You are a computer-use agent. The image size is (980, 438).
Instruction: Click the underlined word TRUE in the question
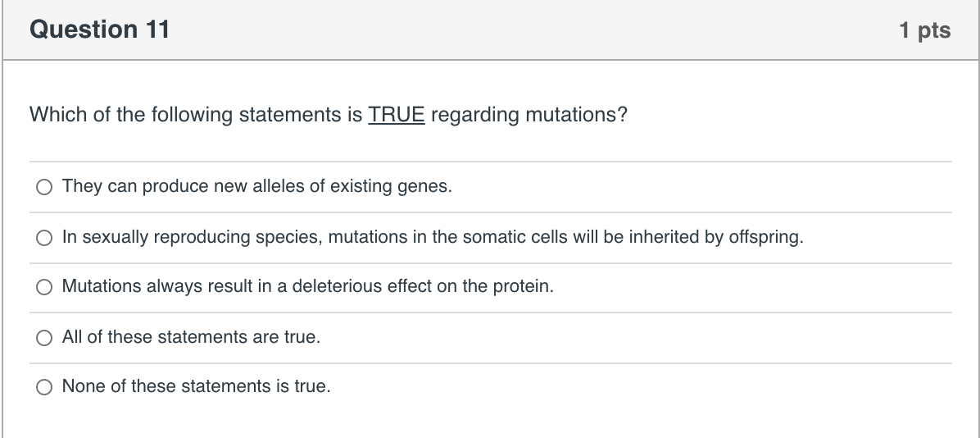tap(397, 115)
